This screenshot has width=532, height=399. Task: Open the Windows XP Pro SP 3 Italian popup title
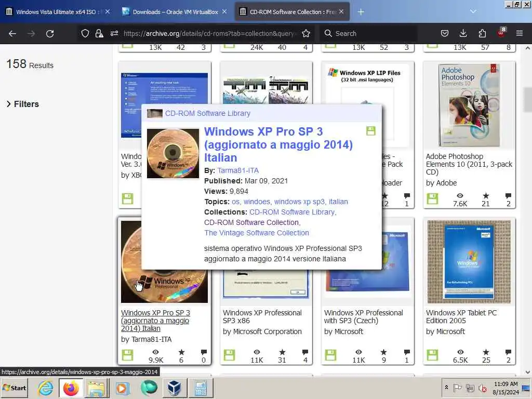point(278,144)
